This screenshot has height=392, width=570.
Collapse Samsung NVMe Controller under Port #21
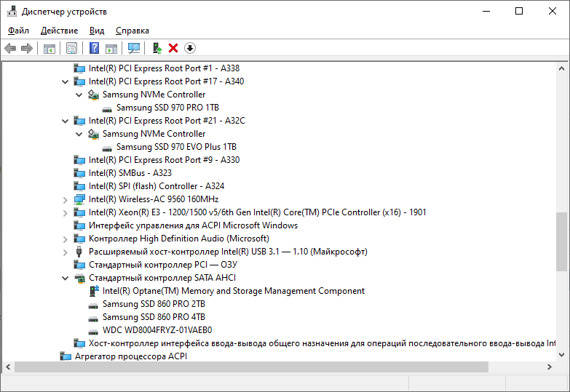tap(79, 134)
